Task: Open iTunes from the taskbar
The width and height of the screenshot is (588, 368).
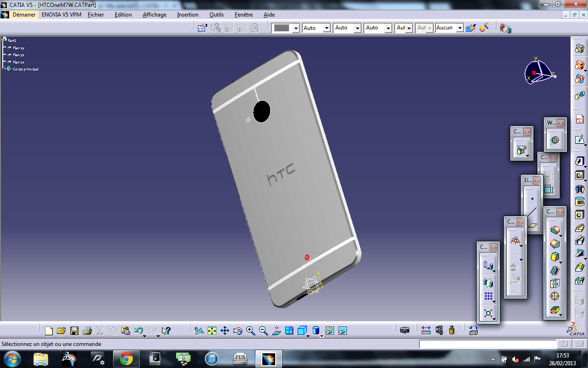Action: [211, 359]
